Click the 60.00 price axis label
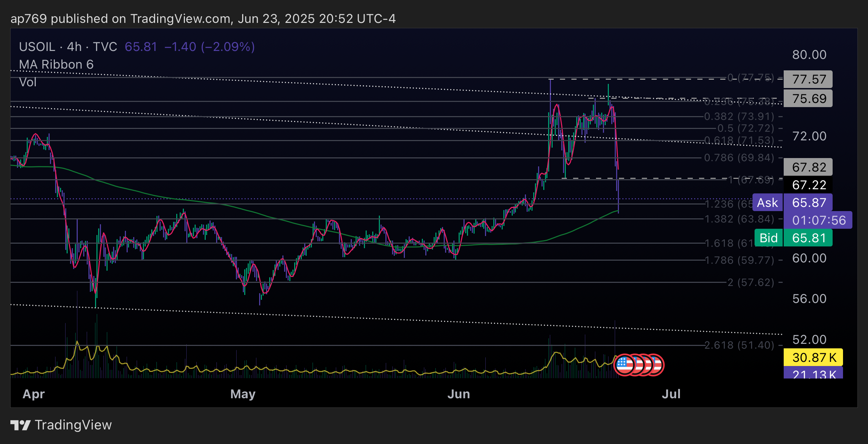 [809, 258]
